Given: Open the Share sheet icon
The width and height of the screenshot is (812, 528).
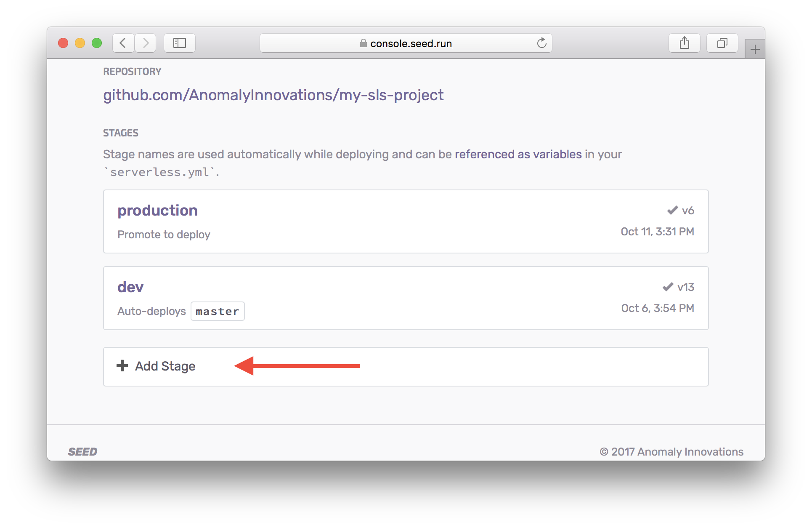Looking at the screenshot, I should [x=684, y=43].
